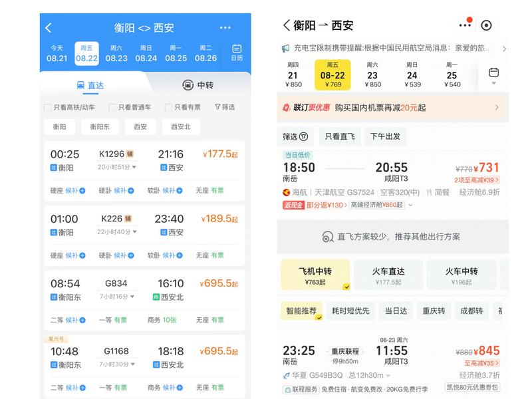Open the 联订更优惠 banner arrow
Screen dimensions: 532x399
(497, 108)
